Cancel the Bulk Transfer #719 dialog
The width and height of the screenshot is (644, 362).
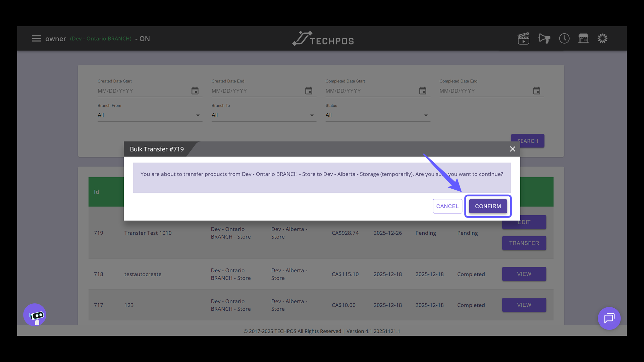(x=447, y=206)
